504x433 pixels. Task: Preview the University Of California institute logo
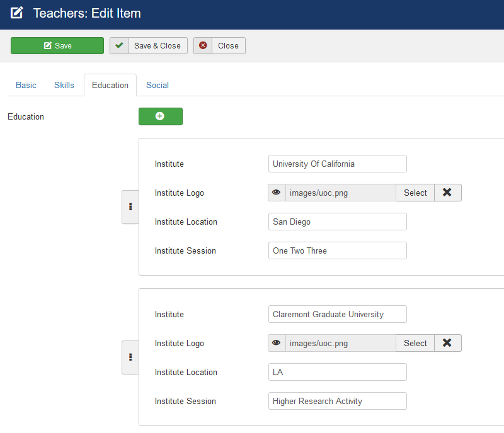click(277, 193)
